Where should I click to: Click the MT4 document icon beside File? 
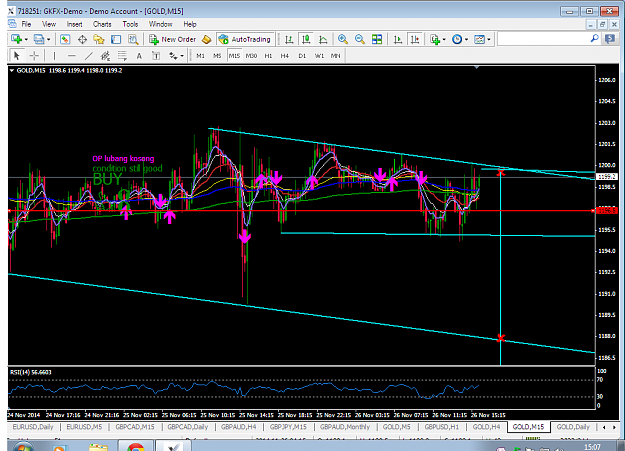click(x=12, y=24)
